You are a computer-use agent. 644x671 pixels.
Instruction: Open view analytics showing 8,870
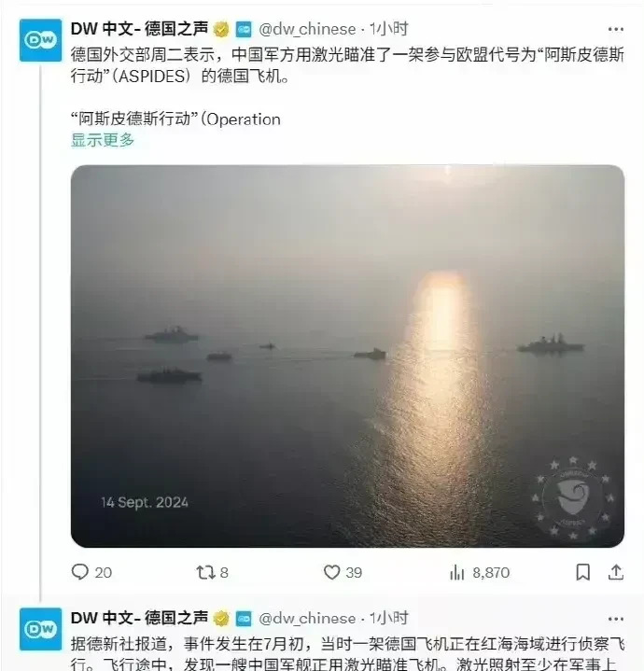(x=457, y=572)
